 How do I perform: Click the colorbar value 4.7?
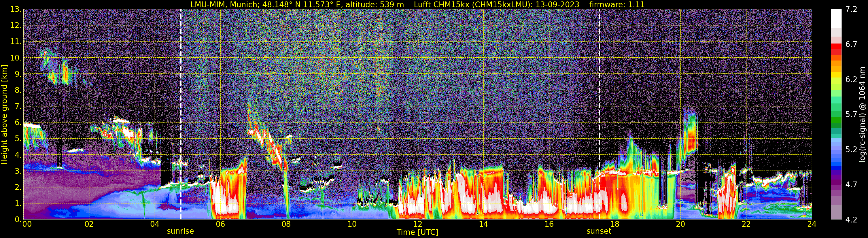click(x=851, y=184)
